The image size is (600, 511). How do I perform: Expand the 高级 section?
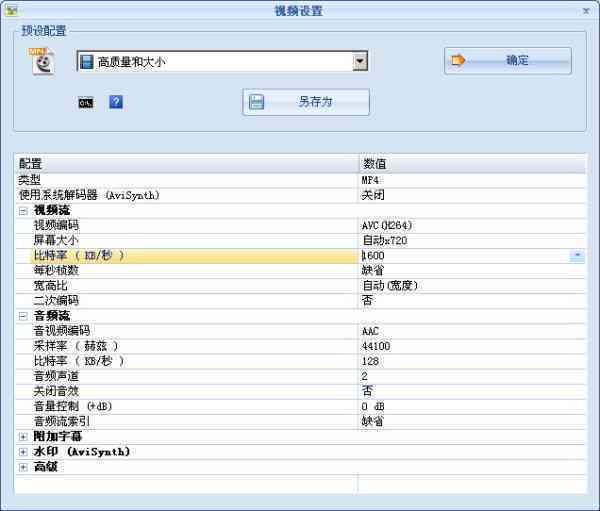tap(23, 467)
